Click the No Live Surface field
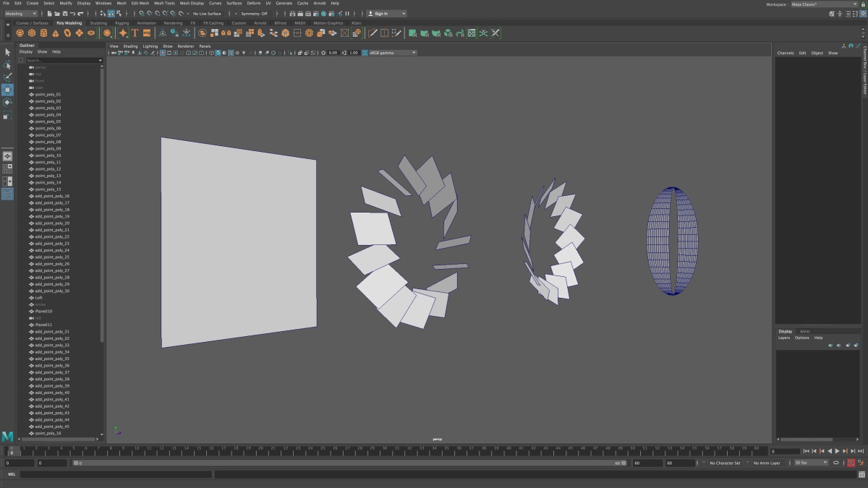This screenshot has height=488, width=868. [207, 14]
